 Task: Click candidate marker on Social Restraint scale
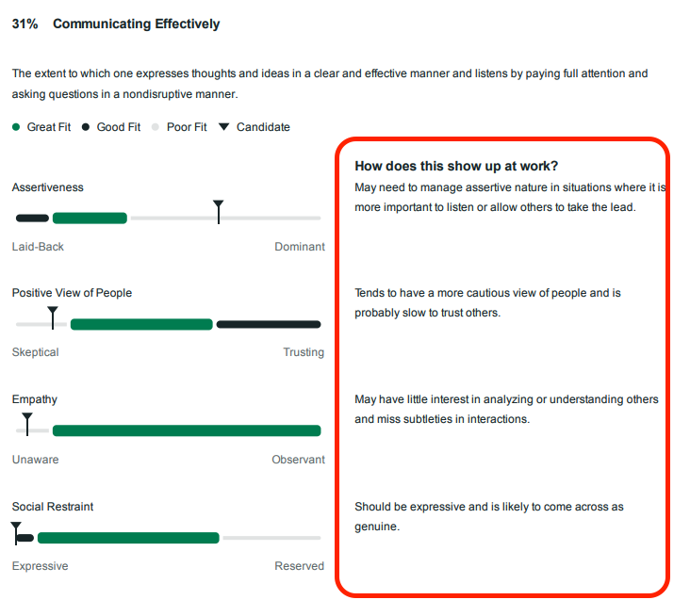(x=16, y=531)
